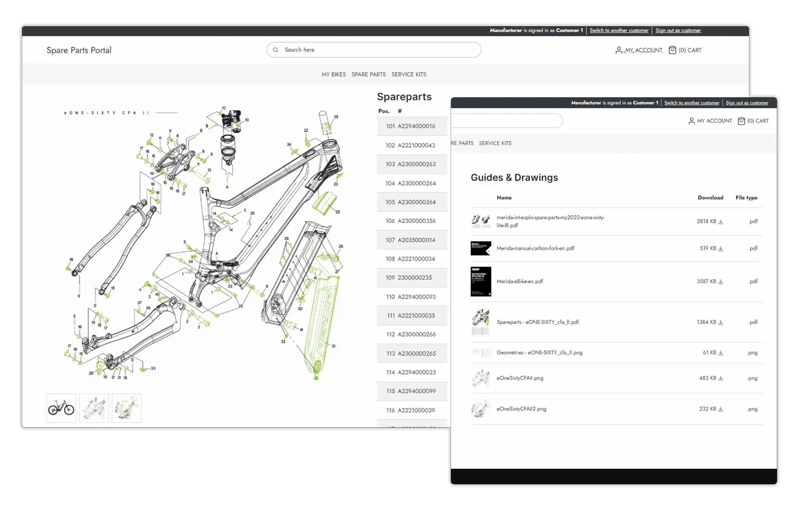The height and width of the screenshot is (532, 798).
Task: Select spare part row 108 A2221000034
Action: coord(412,259)
